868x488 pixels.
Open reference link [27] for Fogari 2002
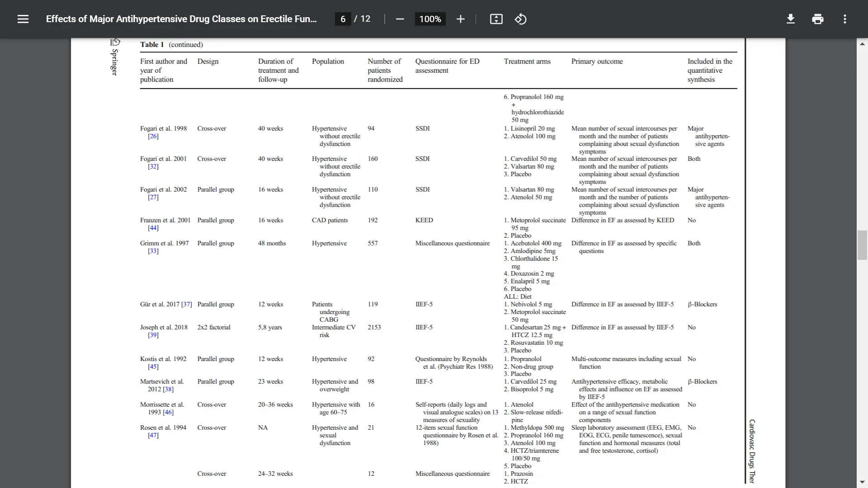pyautogui.click(x=153, y=197)
